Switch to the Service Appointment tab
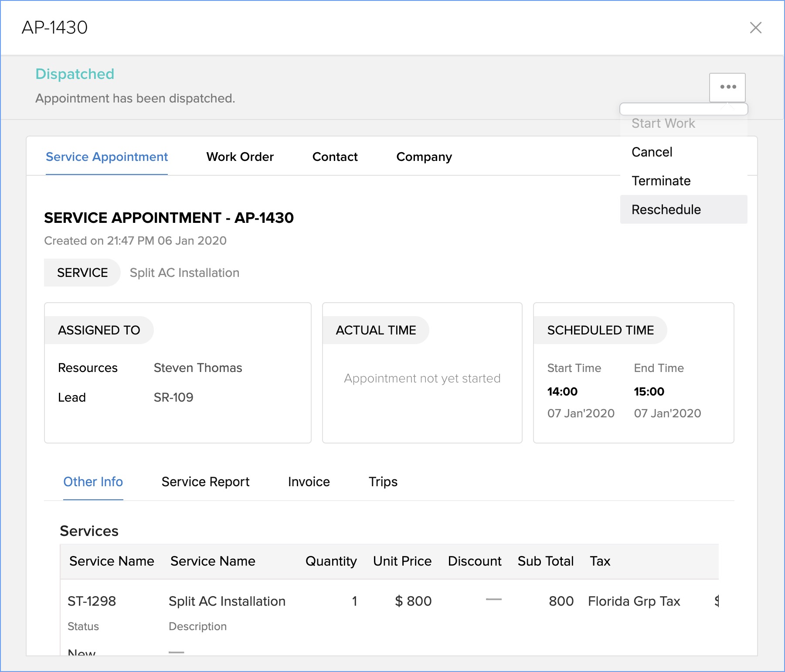This screenshot has width=785, height=672. click(x=107, y=157)
